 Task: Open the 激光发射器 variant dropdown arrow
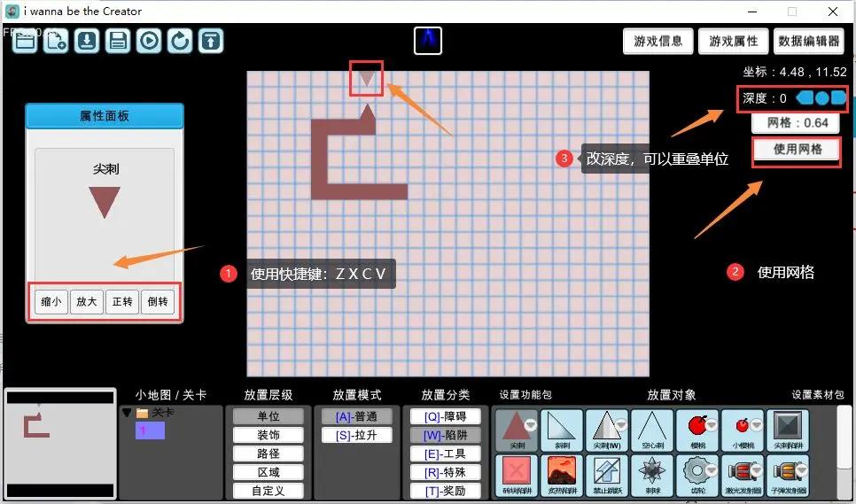tap(757, 469)
